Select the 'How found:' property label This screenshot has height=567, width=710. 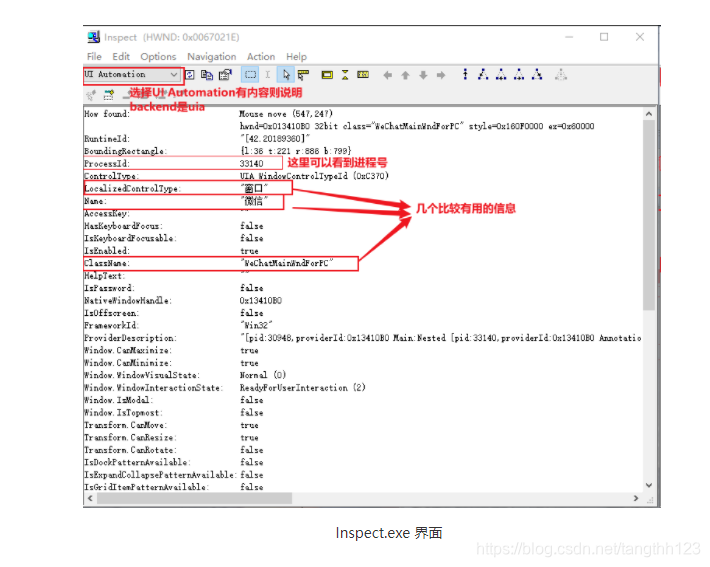click(x=107, y=114)
